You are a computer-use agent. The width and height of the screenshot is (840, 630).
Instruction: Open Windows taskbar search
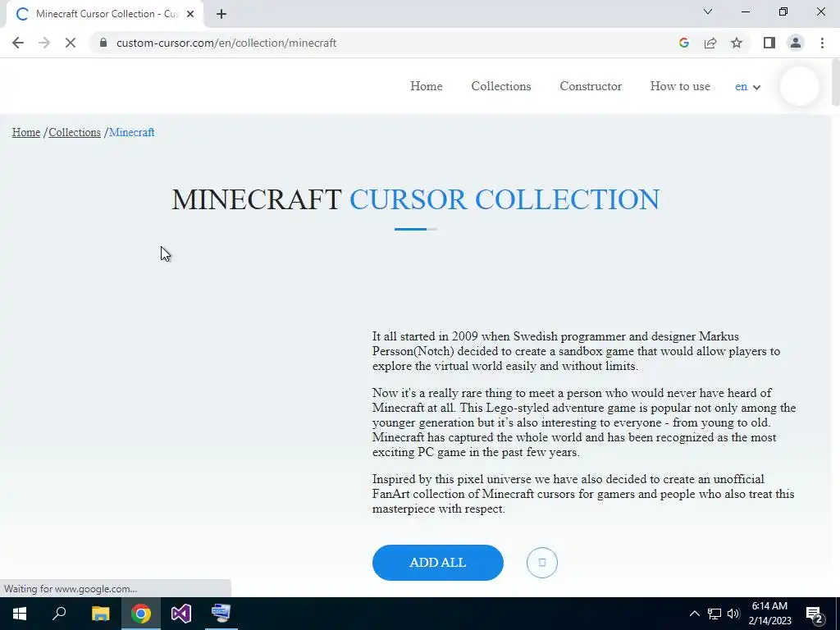pyautogui.click(x=59, y=614)
